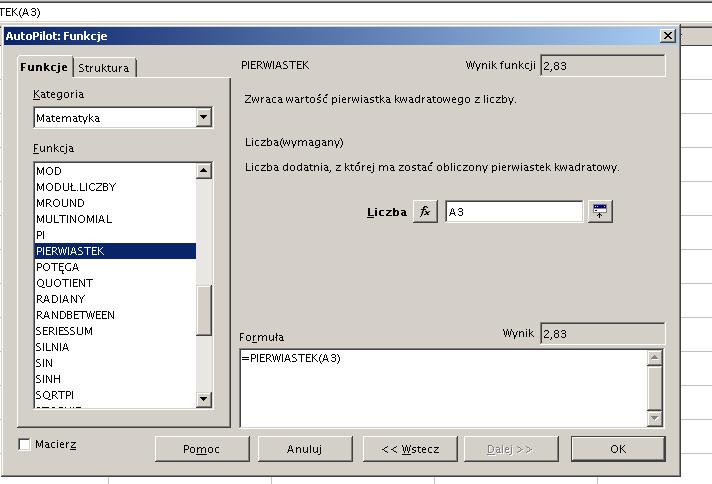
Task: Click the Formuła box scroll-up arrow
Action: coord(654,358)
